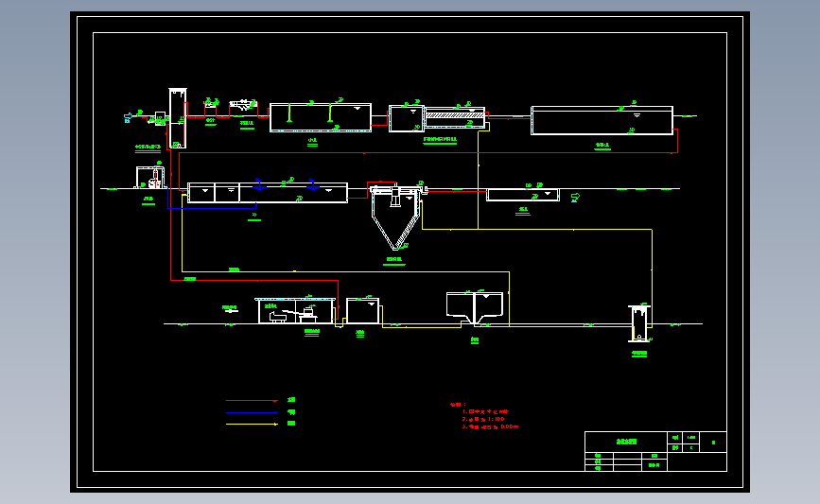Pick the right blue mixer symbol in the long tank
This screenshot has height=504, width=820.
313,184
